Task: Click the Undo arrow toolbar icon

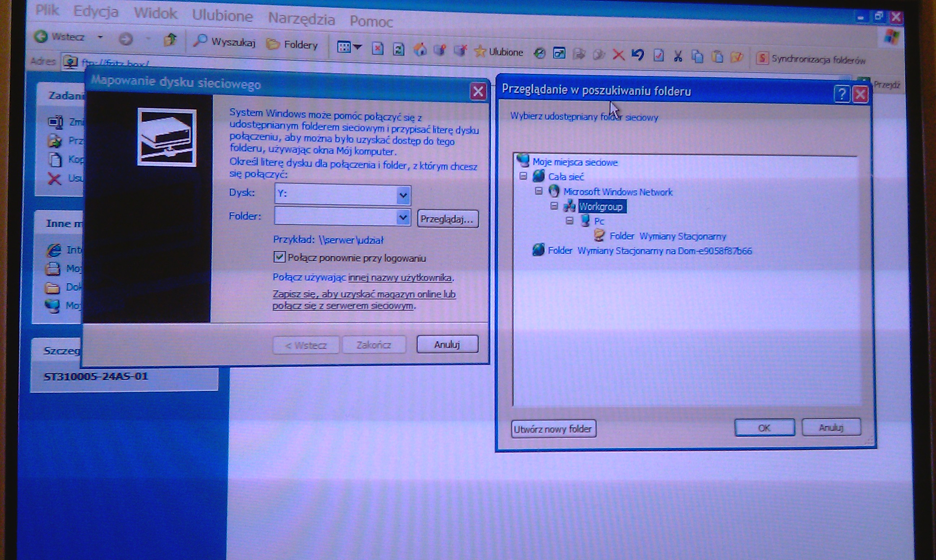Action: coord(638,55)
